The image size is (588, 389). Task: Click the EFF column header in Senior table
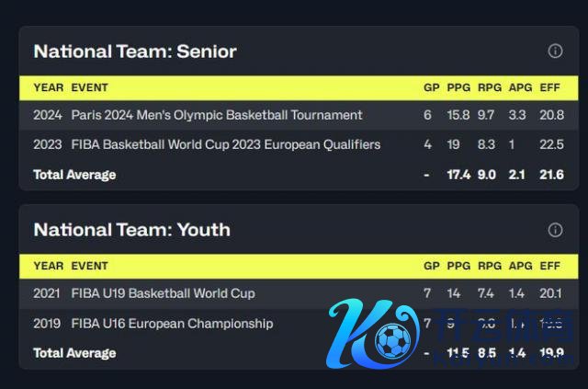pyautogui.click(x=550, y=87)
